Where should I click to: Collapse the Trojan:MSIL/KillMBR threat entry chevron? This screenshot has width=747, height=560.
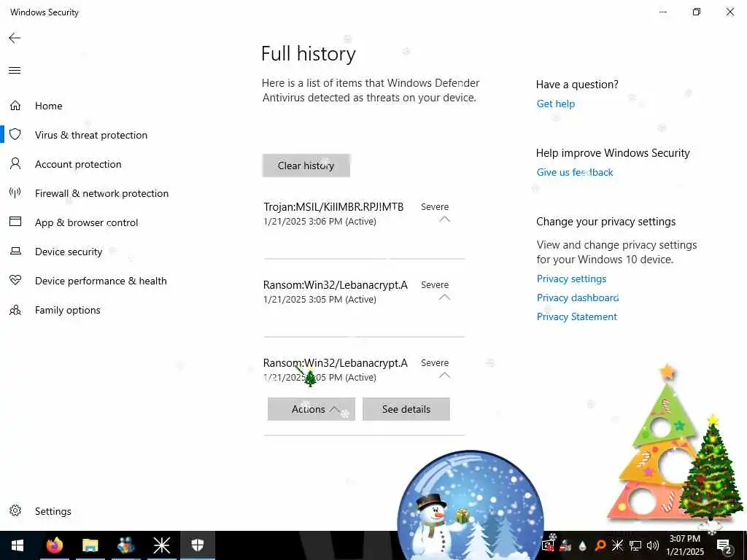(x=444, y=219)
